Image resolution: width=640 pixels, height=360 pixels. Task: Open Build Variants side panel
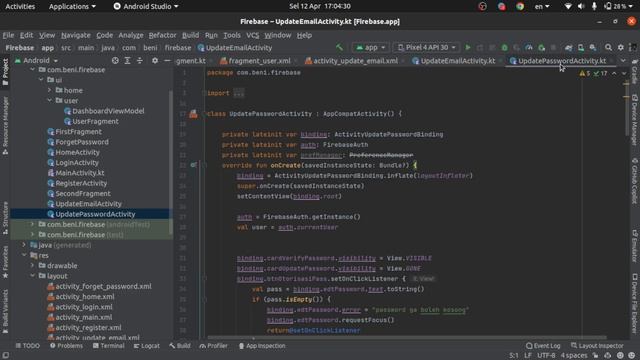(5, 311)
